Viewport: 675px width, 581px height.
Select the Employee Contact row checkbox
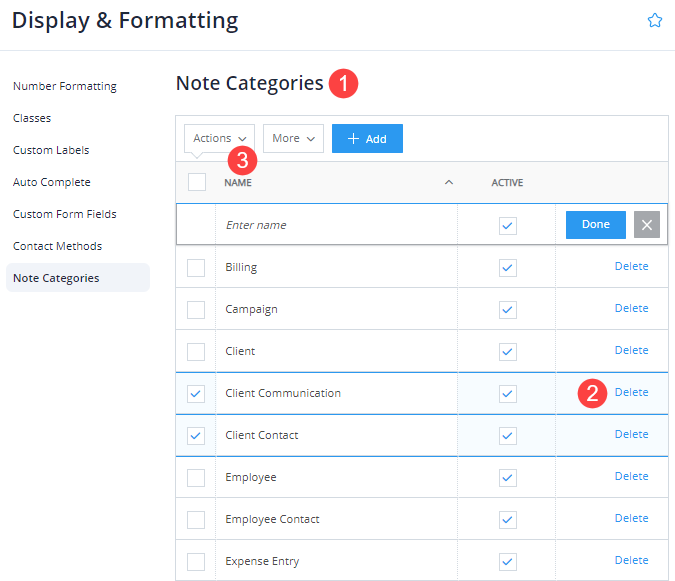tap(196, 519)
